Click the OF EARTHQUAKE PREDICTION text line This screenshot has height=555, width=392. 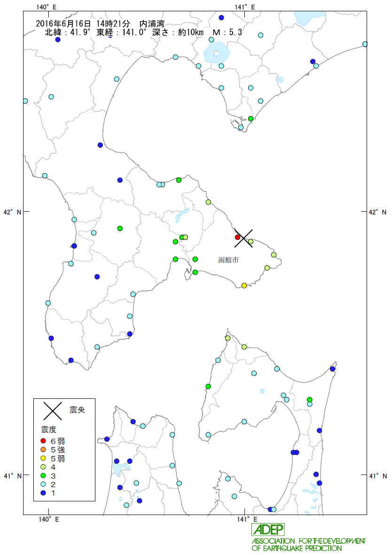click(297, 548)
